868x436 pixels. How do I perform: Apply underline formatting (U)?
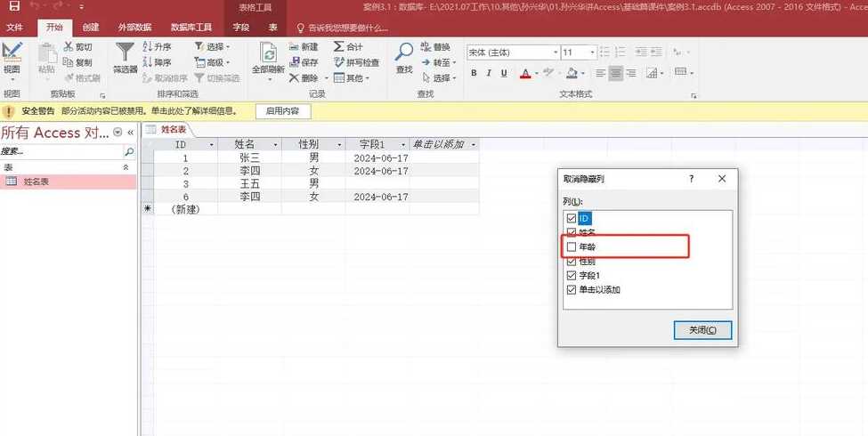tap(504, 73)
